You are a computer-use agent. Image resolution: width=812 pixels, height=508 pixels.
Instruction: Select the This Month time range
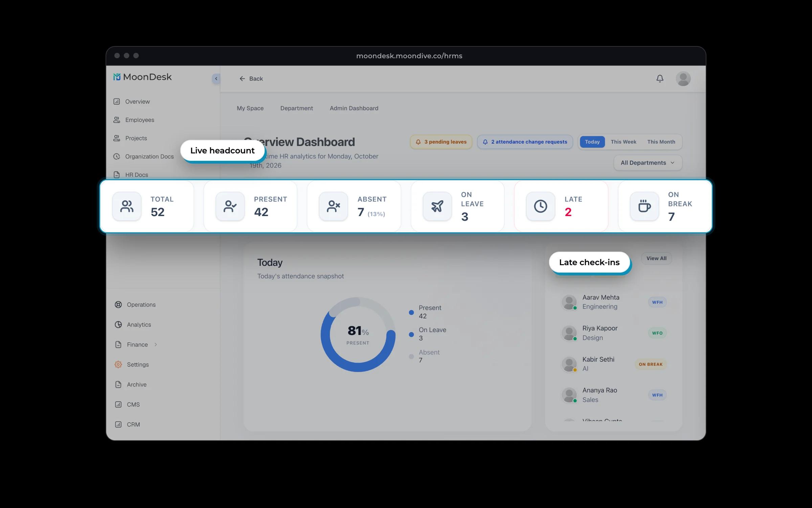pyautogui.click(x=661, y=142)
